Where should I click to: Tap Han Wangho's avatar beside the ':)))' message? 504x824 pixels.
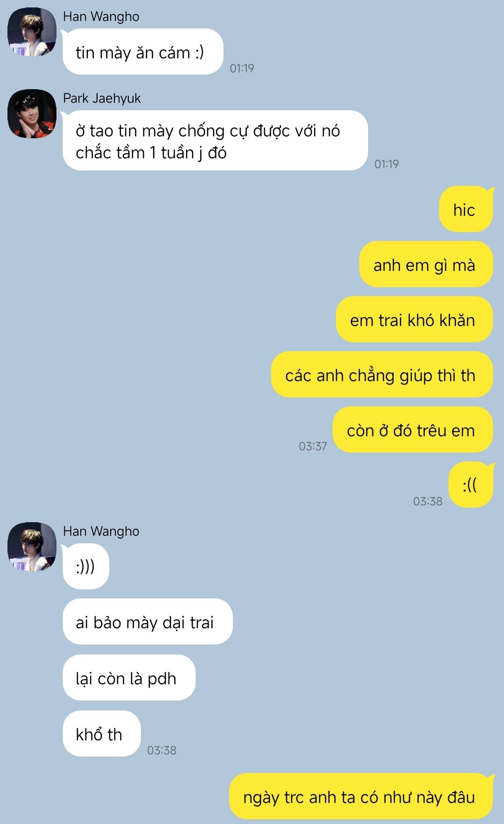point(32,547)
